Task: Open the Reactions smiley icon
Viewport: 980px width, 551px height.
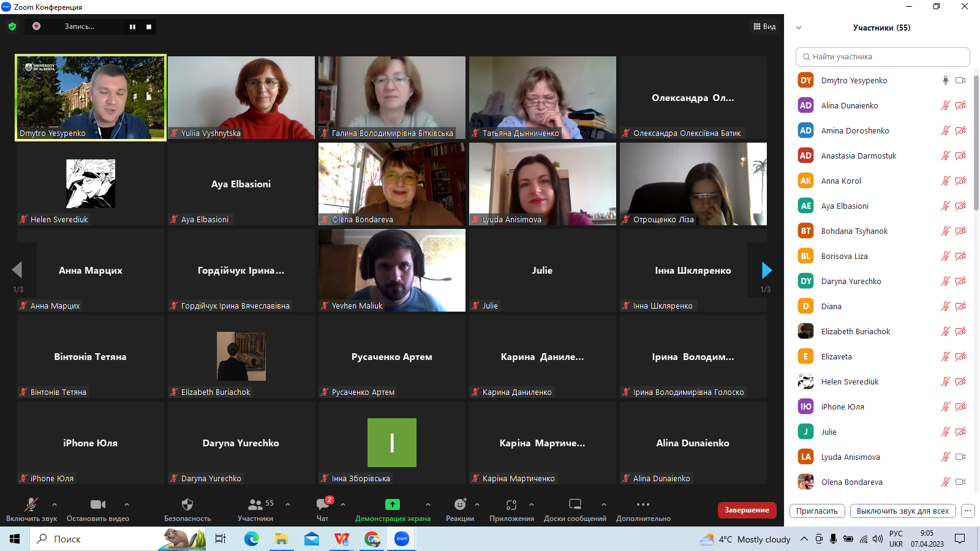Action: (460, 504)
